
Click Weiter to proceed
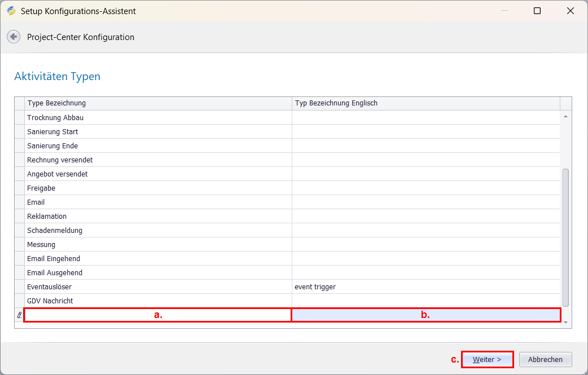(x=487, y=359)
